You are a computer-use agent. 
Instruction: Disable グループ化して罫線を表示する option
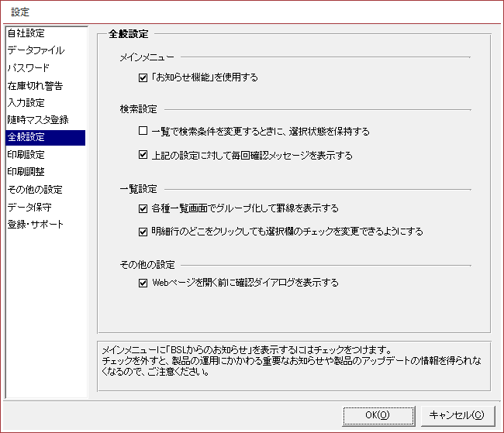point(143,208)
